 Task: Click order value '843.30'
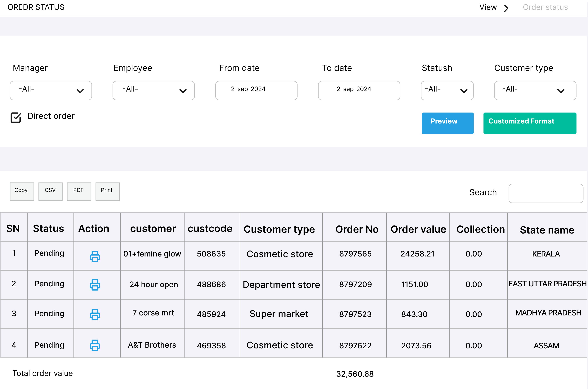click(414, 314)
